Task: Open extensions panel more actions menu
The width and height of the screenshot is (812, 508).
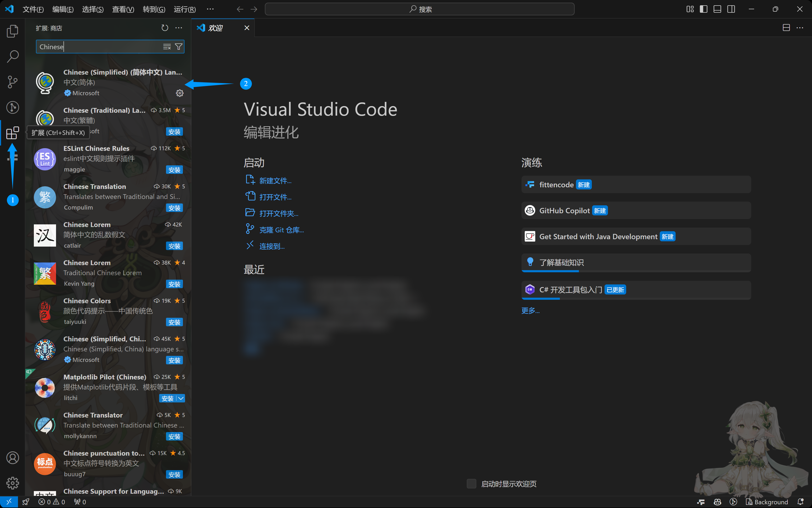Action: point(179,28)
